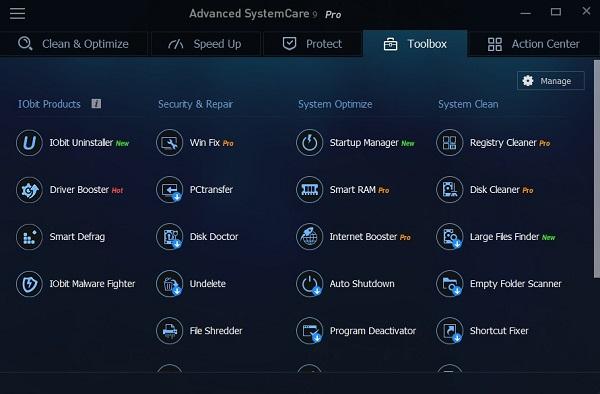This screenshot has width=600, height=394.
Task: Click the Program Deactivator text
Action: point(373,331)
